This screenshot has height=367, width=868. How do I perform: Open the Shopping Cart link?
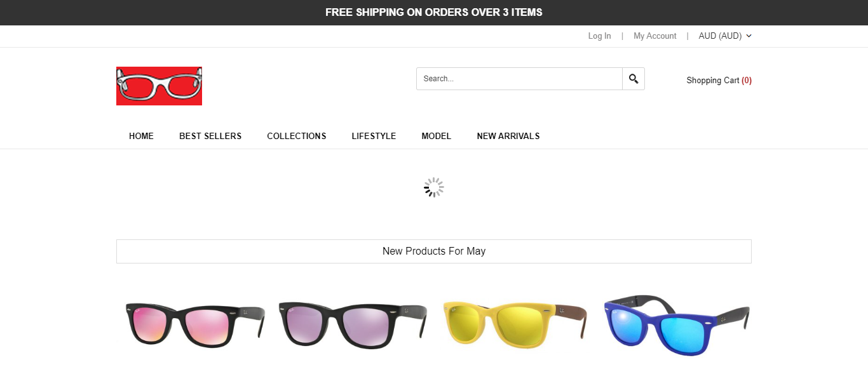719,81
